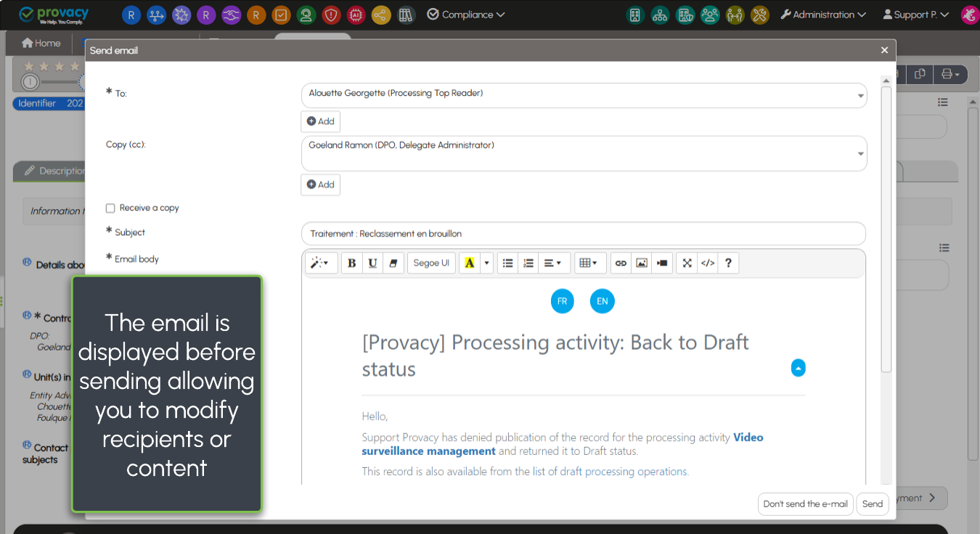Image resolution: width=980 pixels, height=534 pixels.
Task: Apply underline formatting in the editor
Action: (x=372, y=263)
